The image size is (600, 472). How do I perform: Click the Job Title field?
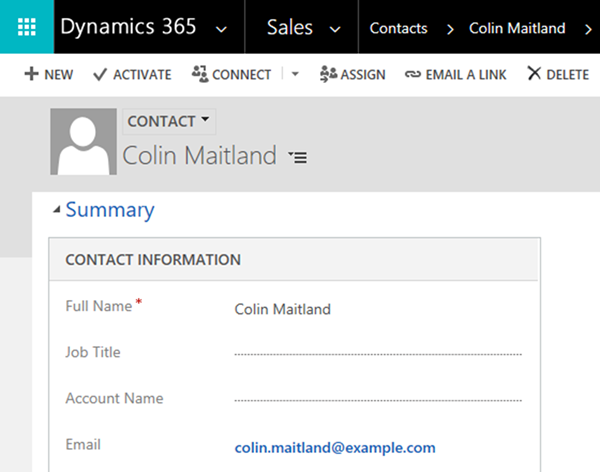pos(378,353)
